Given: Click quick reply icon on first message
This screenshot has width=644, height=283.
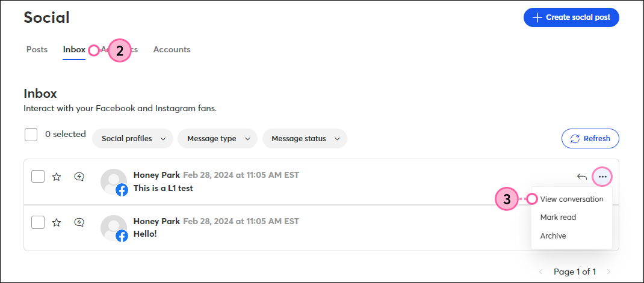Looking at the screenshot, I should click(x=79, y=177).
